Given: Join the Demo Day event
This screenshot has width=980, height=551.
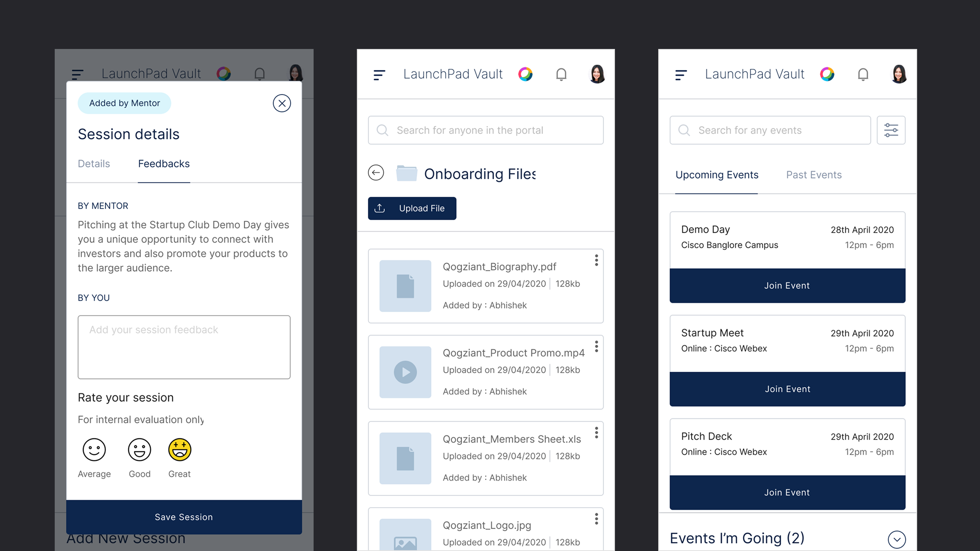Looking at the screenshot, I should [x=787, y=286].
